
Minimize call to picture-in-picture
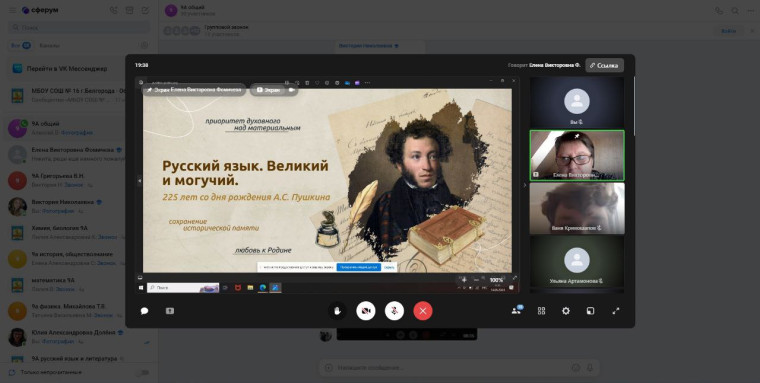pyautogui.click(x=590, y=311)
